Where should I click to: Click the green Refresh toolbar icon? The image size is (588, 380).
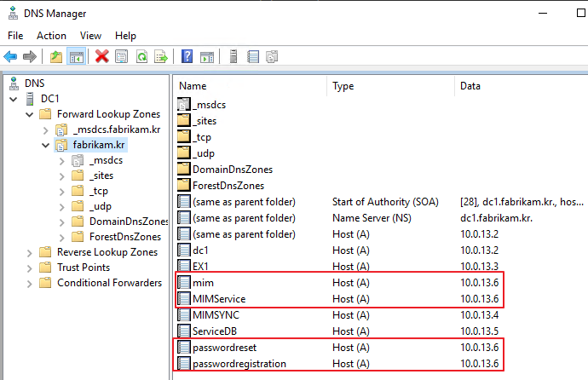click(141, 56)
